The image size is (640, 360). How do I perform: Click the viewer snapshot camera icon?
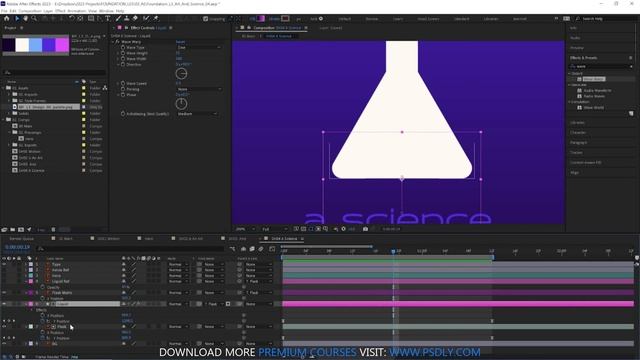(x=365, y=229)
